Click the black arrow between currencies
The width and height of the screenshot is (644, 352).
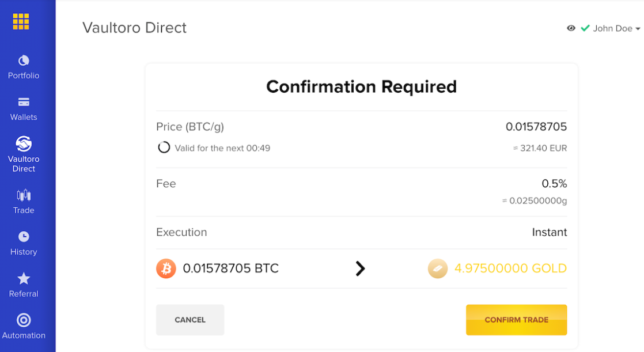[360, 268]
